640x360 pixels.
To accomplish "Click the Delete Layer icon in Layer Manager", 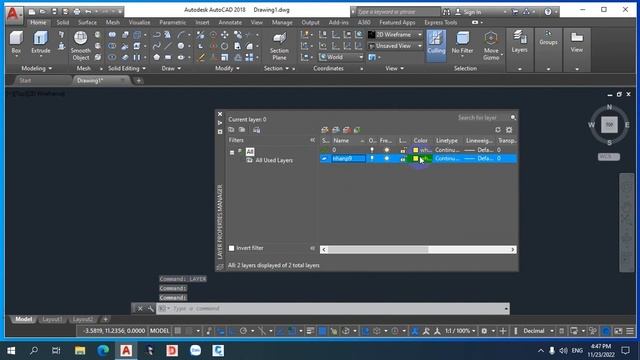I will [347, 130].
